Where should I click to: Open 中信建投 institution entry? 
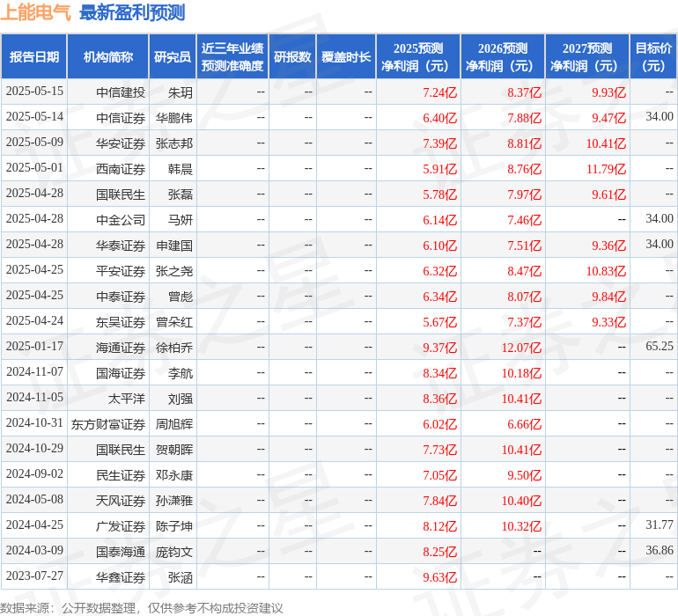coord(121,92)
